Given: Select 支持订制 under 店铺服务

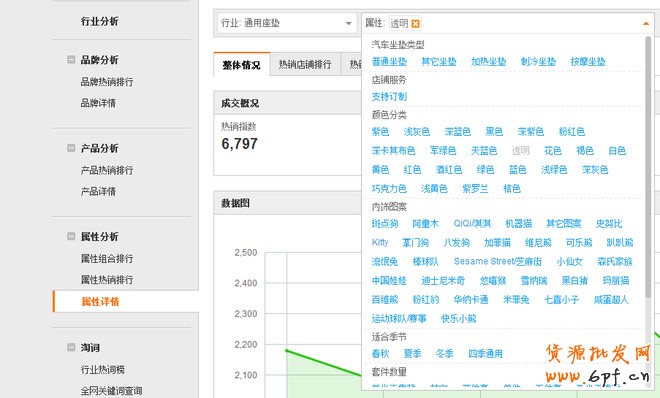Looking at the screenshot, I should [x=389, y=96].
